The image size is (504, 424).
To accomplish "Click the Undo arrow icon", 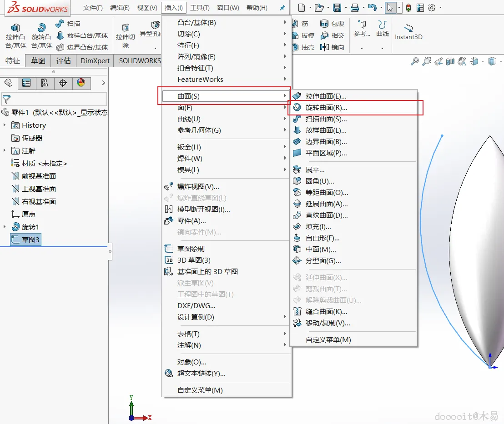I will click(x=372, y=8).
